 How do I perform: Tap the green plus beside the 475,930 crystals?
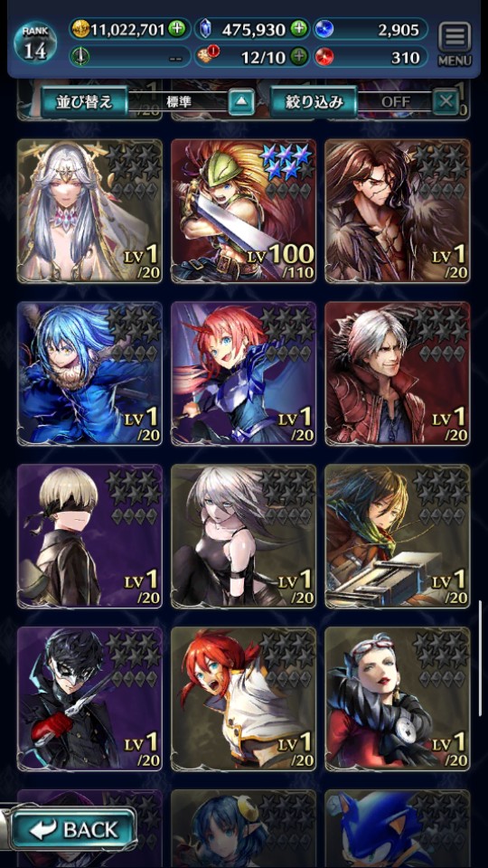(x=299, y=29)
